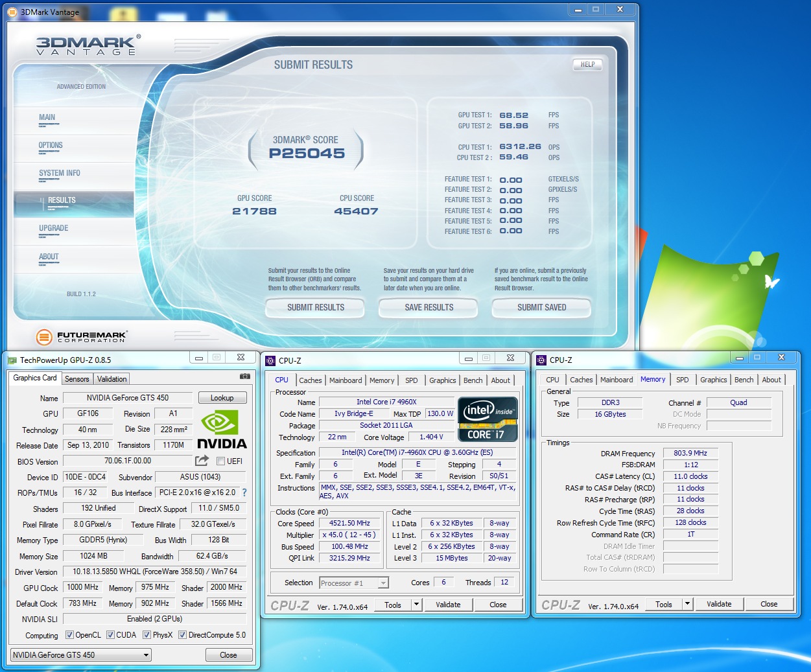Toggle the DirectCompute 5.0 checkbox
The height and width of the screenshot is (672, 811).
182,635
